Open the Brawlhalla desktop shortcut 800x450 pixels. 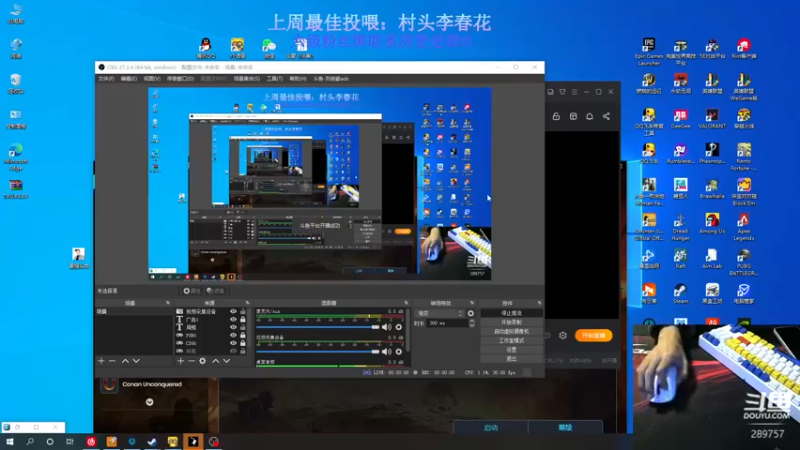pos(712,188)
